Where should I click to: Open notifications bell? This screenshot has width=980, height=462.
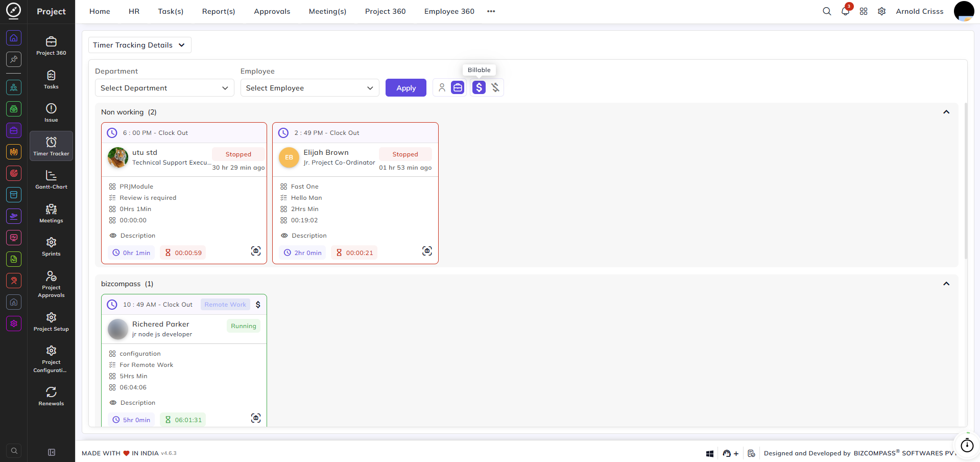pos(845,11)
